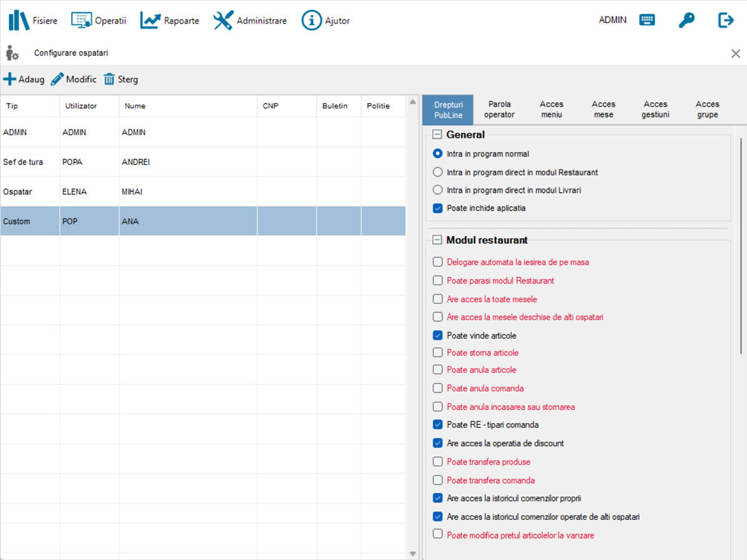Click the Rapoarte chart icon
Viewport: 747px width, 560px height.
(x=151, y=21)
